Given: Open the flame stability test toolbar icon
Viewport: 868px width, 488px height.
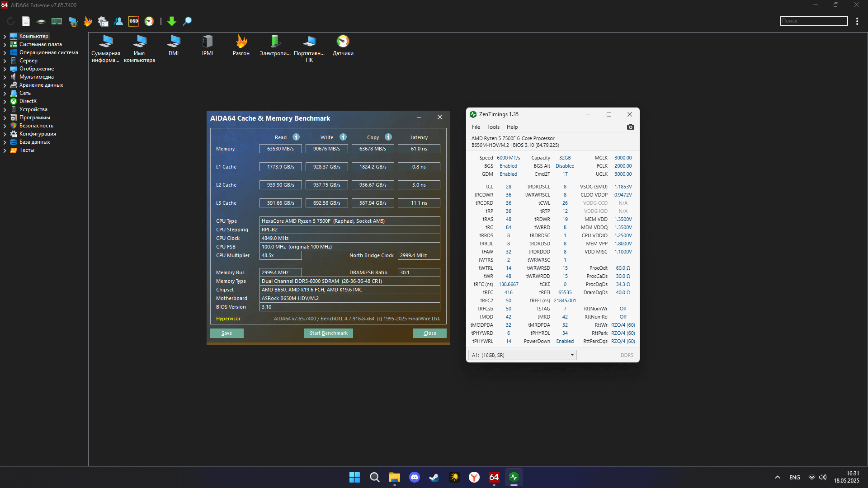Looking at the screenshot, I should (x=88, y=21).
